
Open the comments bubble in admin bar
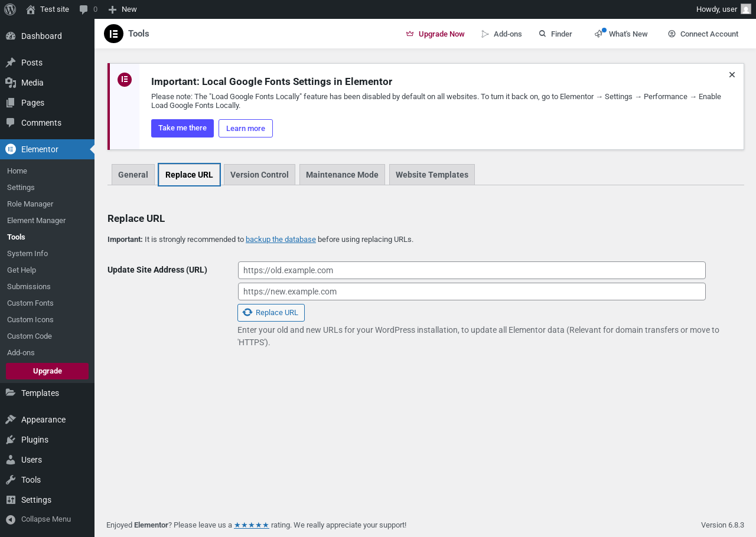(84, 9)
